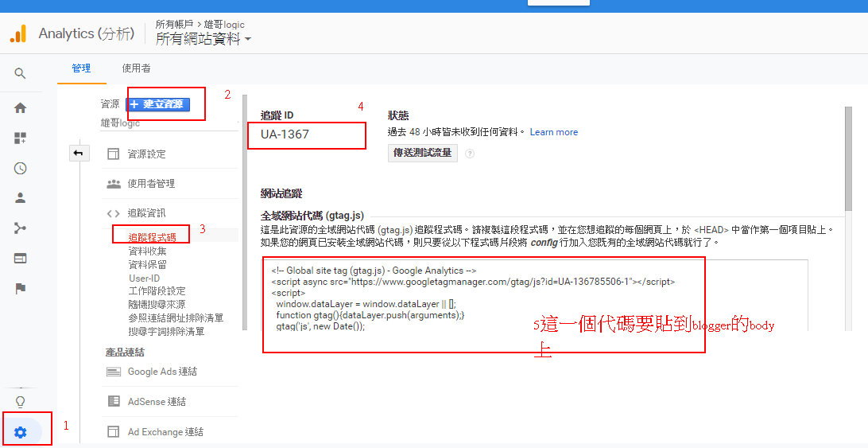Open AdSense 連結 text
The image size is (868, 448).
[x=157, y=401]
